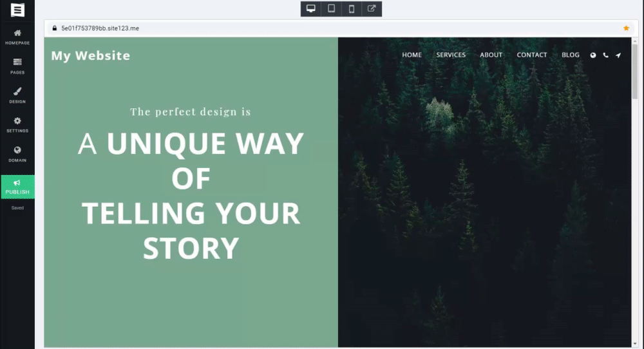Click the location arrow icon in header
644x349 pixels.
(618, 55)
